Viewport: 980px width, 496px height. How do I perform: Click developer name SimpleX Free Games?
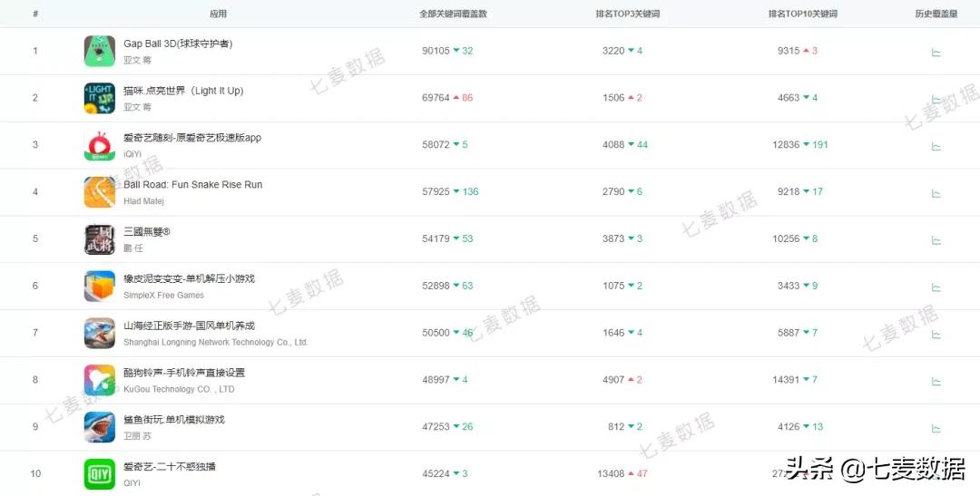pyautogui.click(x=163, y=295)
